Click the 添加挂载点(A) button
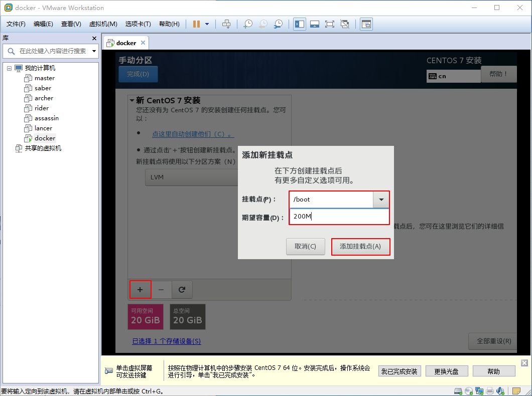The height and width of the screenshot is (396, 532). tap(360, 246)
